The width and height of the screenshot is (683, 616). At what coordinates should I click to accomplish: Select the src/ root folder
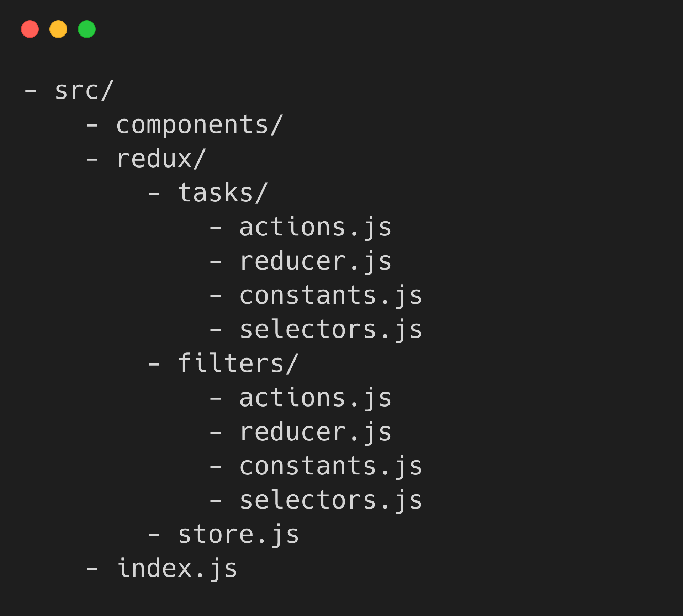84,91
